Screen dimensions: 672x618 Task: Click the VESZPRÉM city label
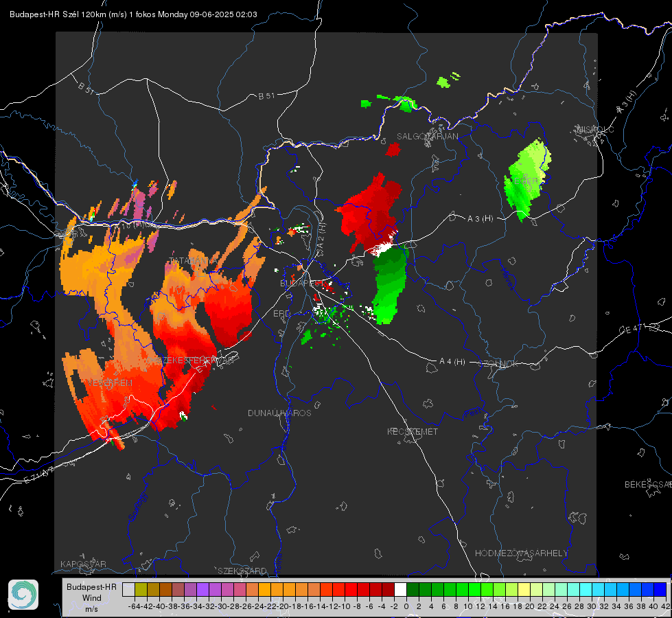coord(111,382)
